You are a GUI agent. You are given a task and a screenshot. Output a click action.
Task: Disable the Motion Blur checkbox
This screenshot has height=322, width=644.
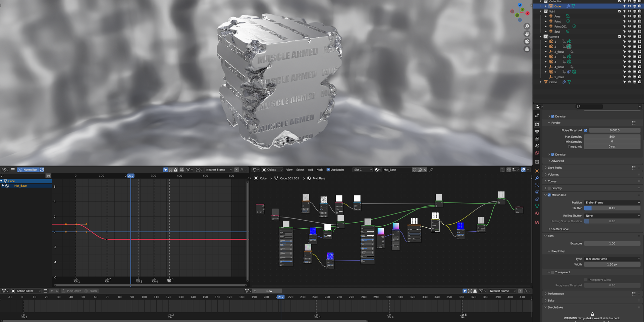click(x=549, y=195)
